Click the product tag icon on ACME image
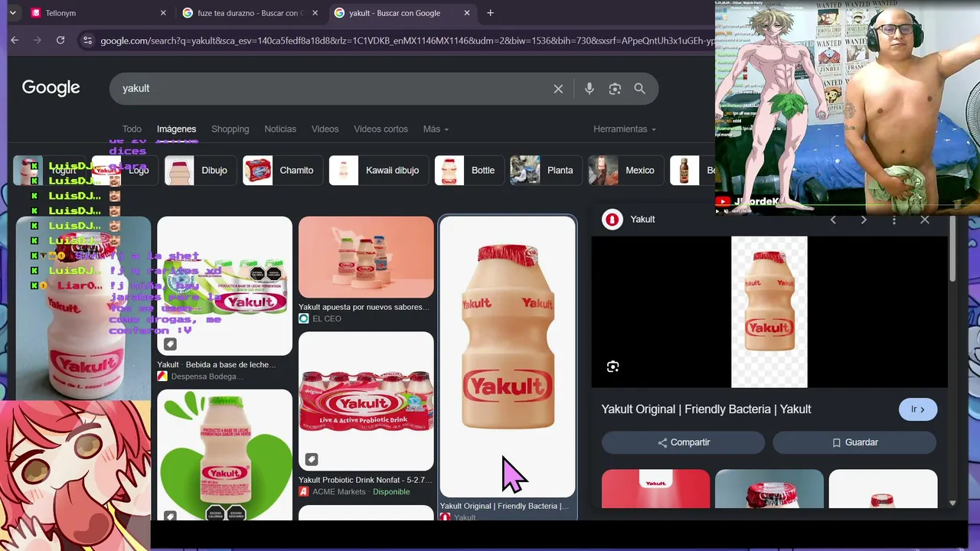The image size is (980, 551). point(312,459)
